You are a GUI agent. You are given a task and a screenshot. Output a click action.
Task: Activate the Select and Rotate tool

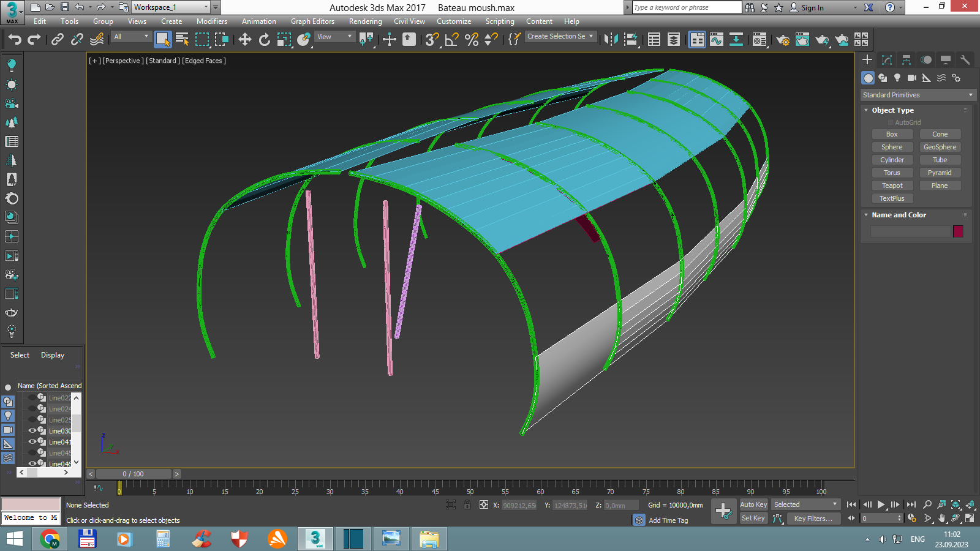(x=264, y=40)
